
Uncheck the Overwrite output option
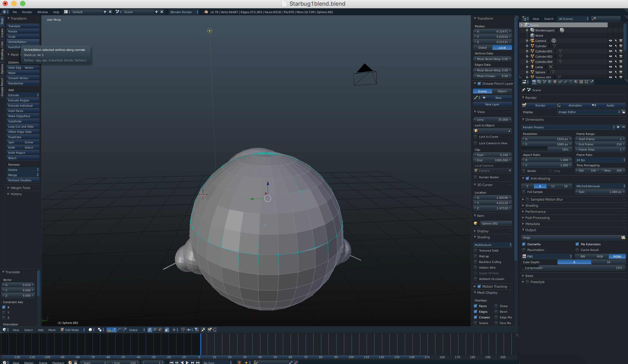(x=524, y=244)
